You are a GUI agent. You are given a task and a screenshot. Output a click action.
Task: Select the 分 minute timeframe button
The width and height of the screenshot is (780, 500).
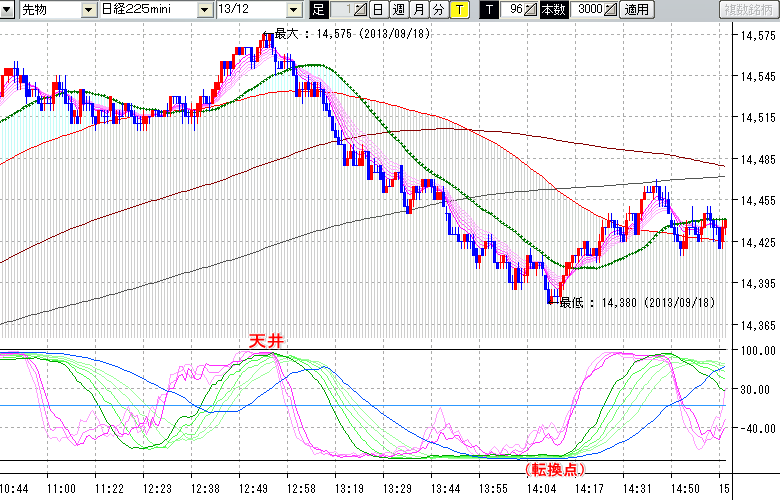click(x=438, y=10)
